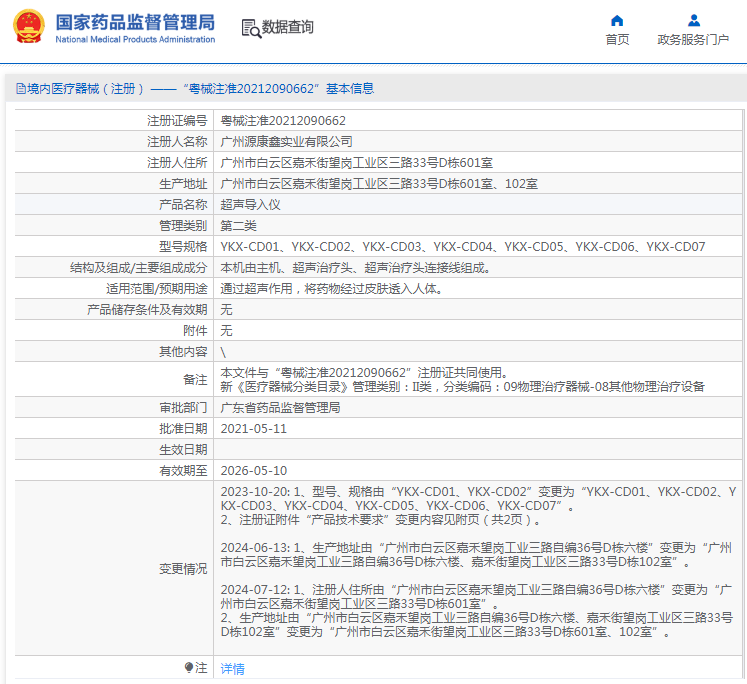Select the 2024-07-12 change entry
The width and height of the screenshot is (747, 684).
pos(476,611)
